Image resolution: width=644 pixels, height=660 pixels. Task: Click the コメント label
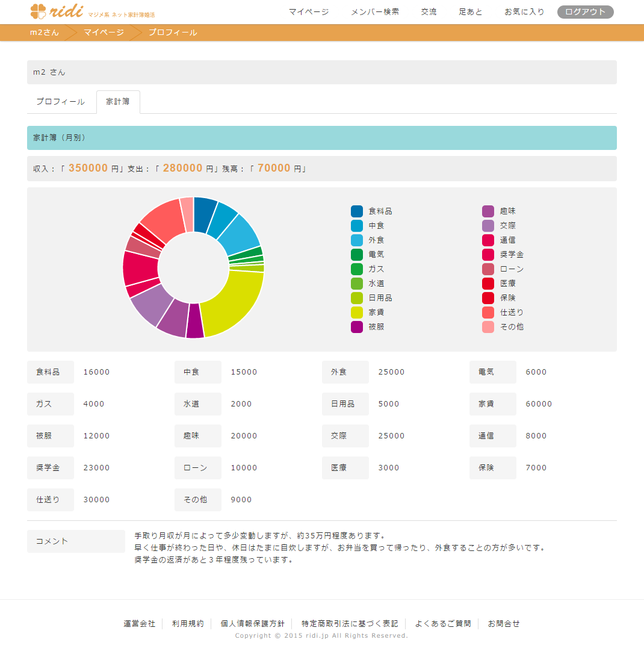point(76,541)
